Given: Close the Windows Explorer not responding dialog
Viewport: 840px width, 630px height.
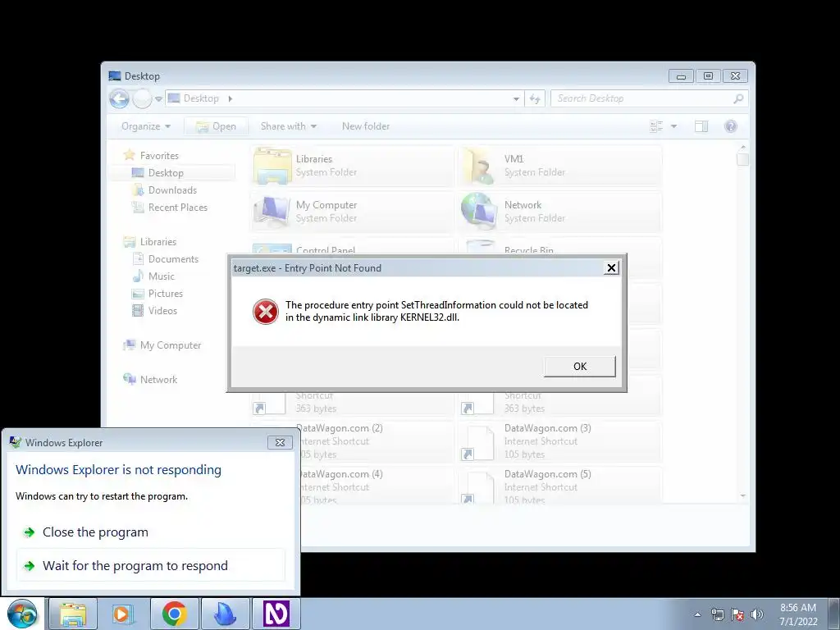Looking at the screenshot, I should 280,442.
